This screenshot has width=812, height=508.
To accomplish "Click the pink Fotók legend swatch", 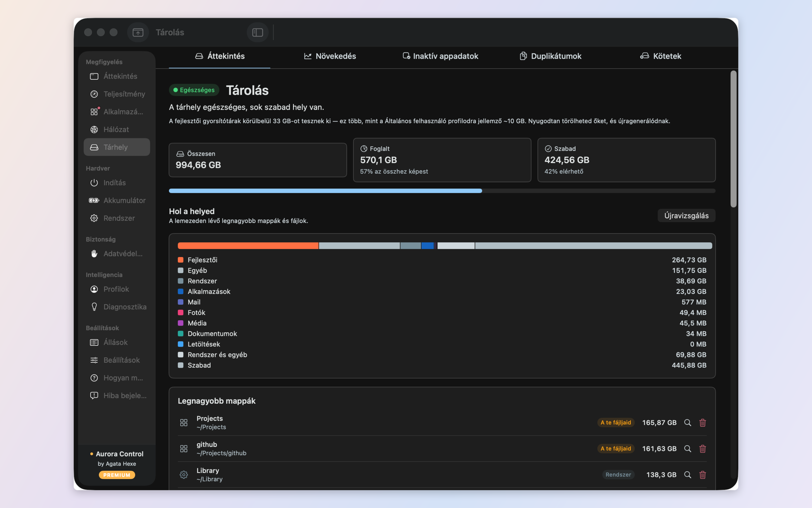I will click(180, 312).
